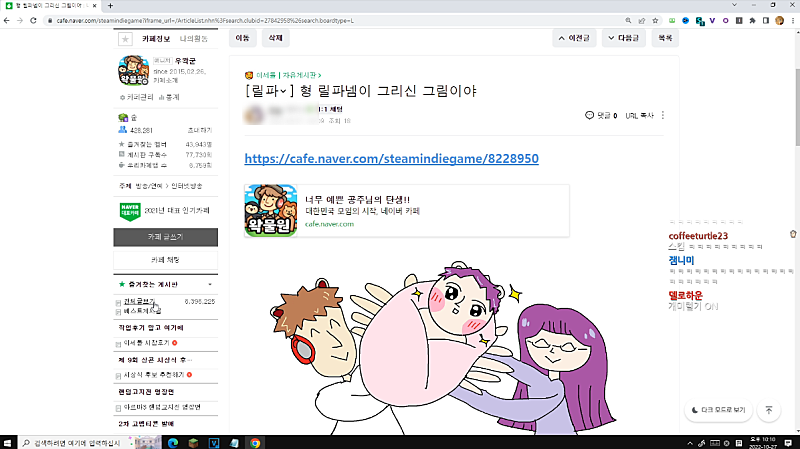
Task: Open Chrome's three-dot menu
Action: click(x=792, y=20)
